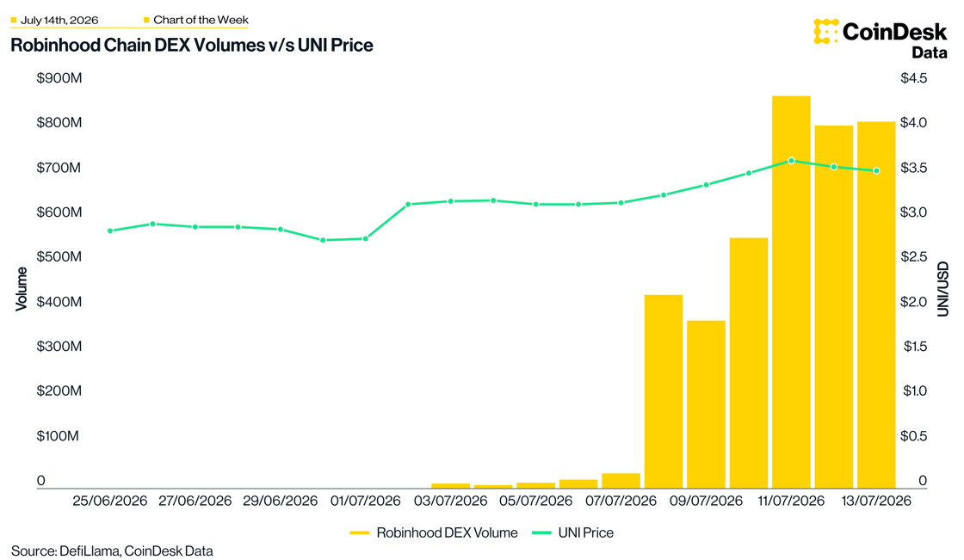This screenshot has width=964, height=560.
Task: Toggle Robinhood DEX Volume legend entry
Action: point(434,533)
